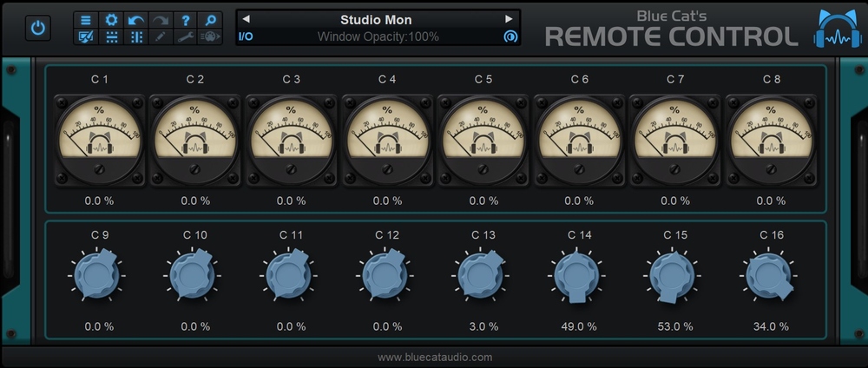Open the settings gear icon
This screenshot has height=368, width=868.
click(x=111, y=20)
